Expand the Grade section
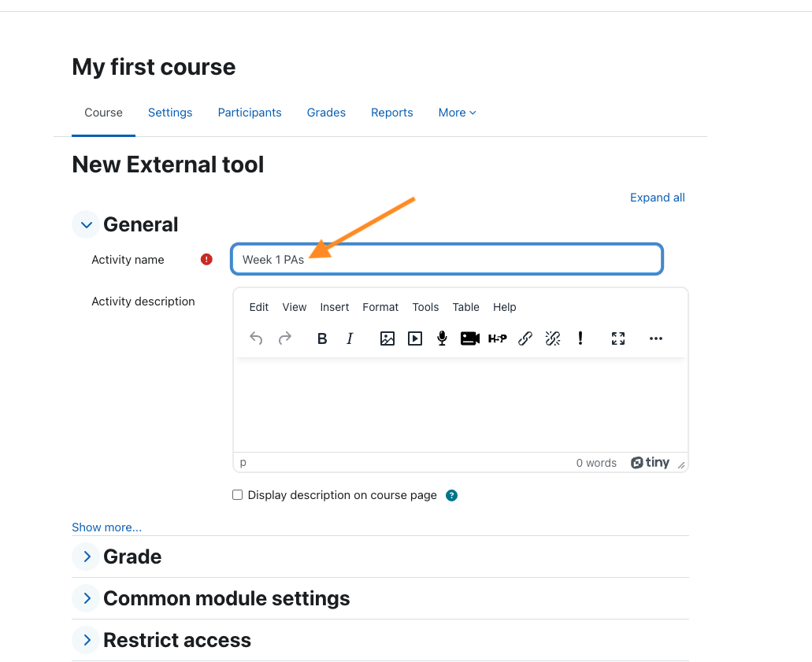The height and width of the screenshot is (662, 812). coord(86,557)
